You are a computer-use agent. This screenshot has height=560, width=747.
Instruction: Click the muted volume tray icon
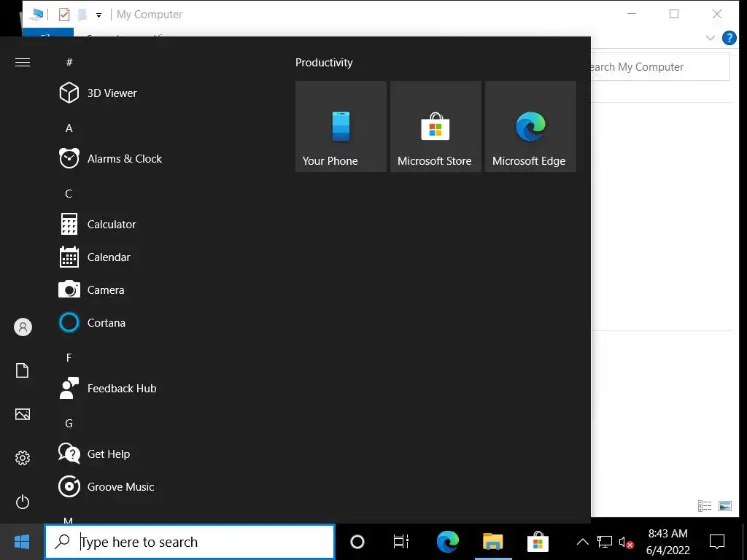click(x=626, y=542)
